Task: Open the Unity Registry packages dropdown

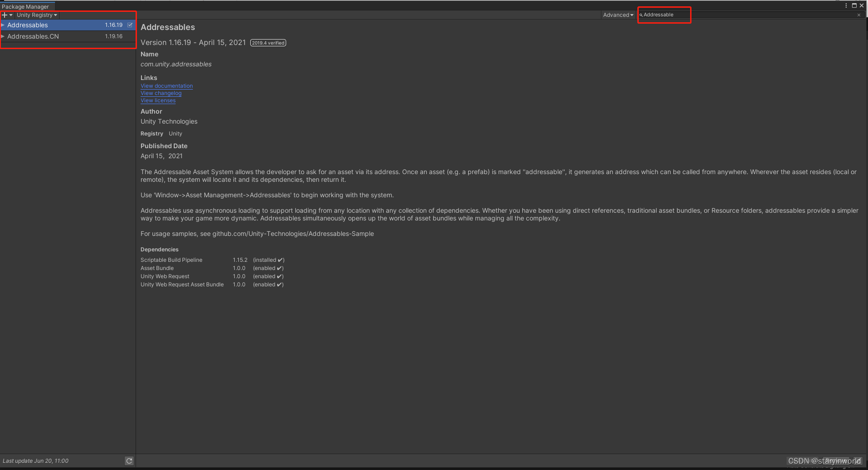Action: [37, 15]
